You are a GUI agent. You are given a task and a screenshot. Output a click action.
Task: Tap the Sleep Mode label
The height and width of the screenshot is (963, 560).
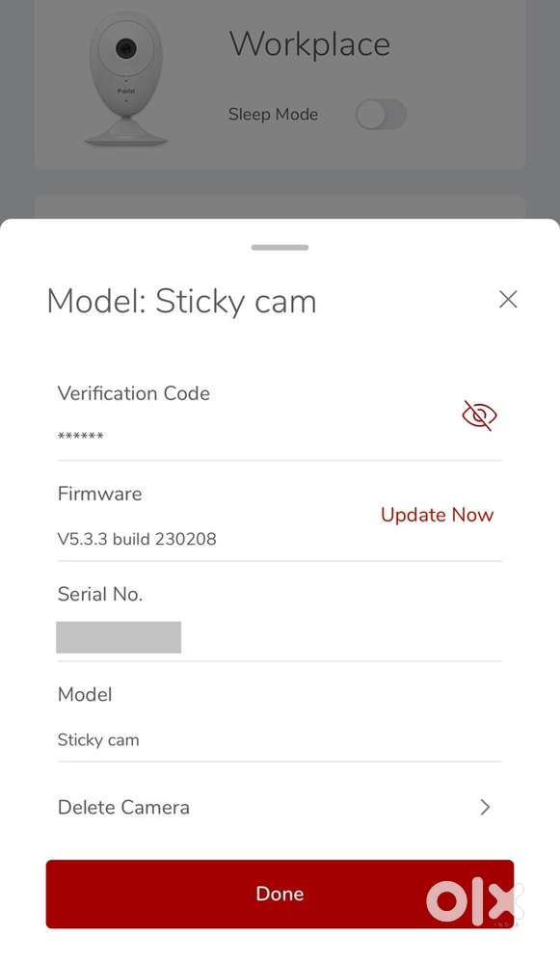tap(273, 114)
